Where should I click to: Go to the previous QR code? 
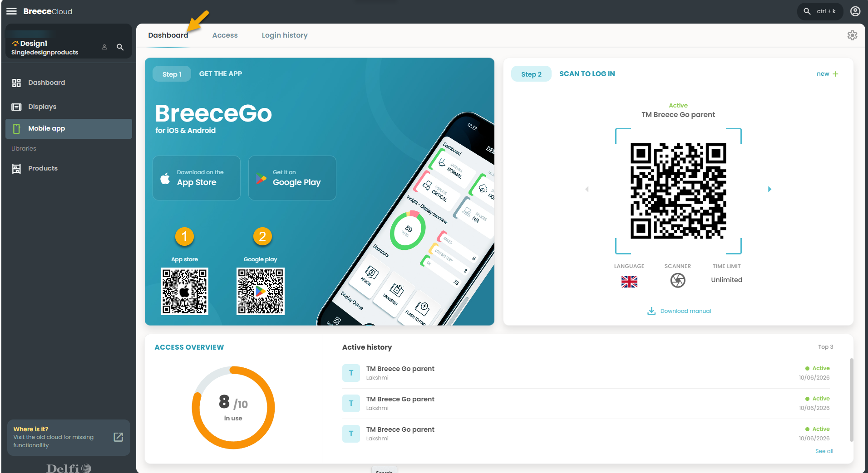pyautogui.click(x=587, y=189)
